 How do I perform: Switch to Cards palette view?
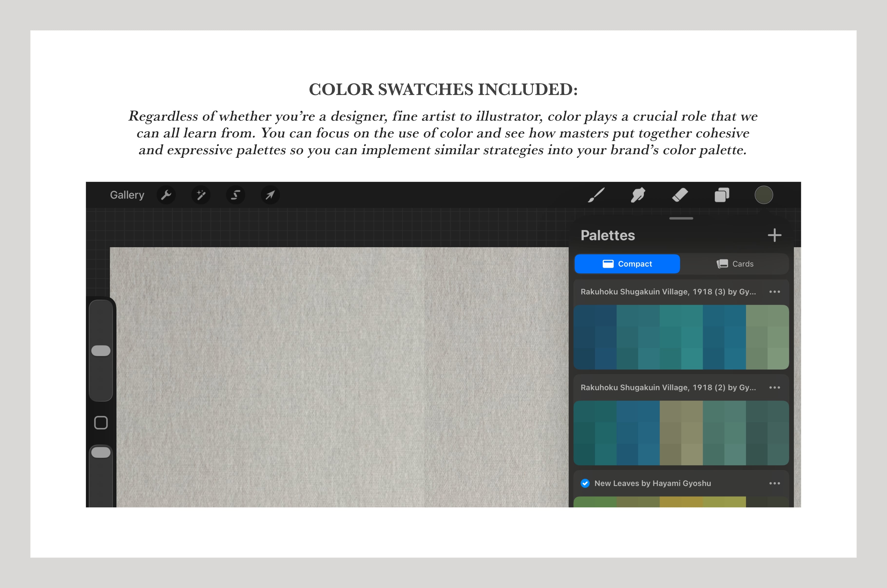735,264
